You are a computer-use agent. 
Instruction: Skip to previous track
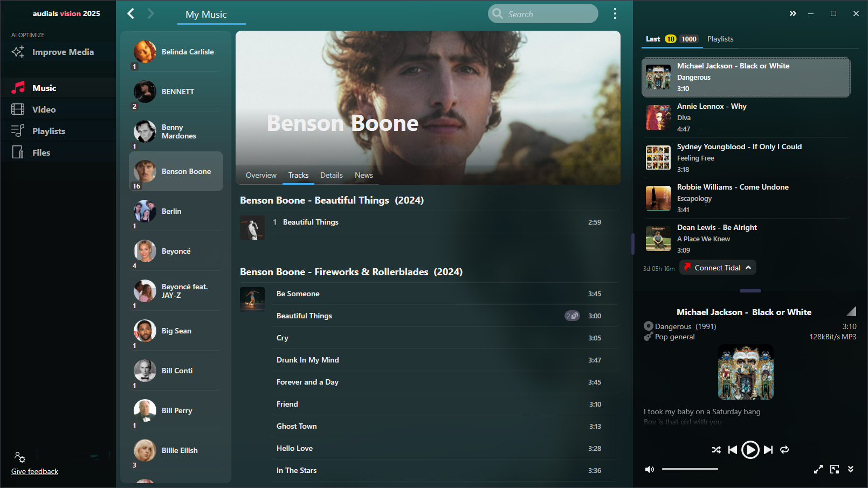(732, 450)
